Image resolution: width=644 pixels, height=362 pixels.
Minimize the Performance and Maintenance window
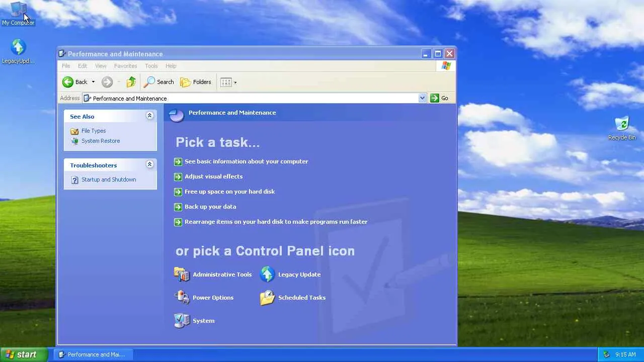(426, 53)
